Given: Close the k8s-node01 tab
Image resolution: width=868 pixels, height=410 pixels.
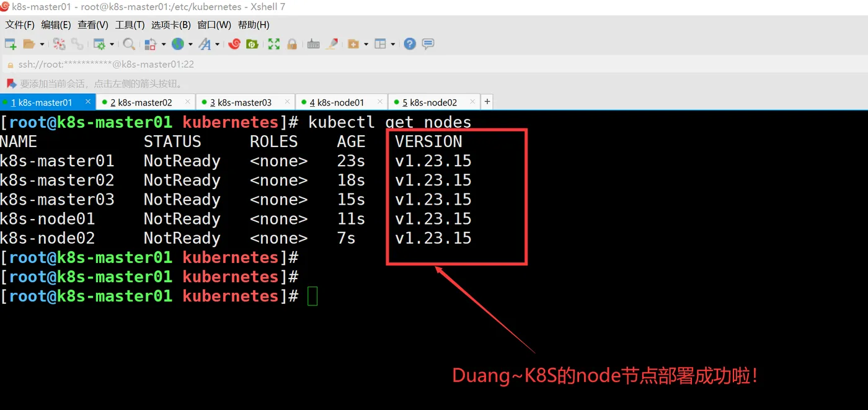Looking at the screenshot, I should coord(379,102).
